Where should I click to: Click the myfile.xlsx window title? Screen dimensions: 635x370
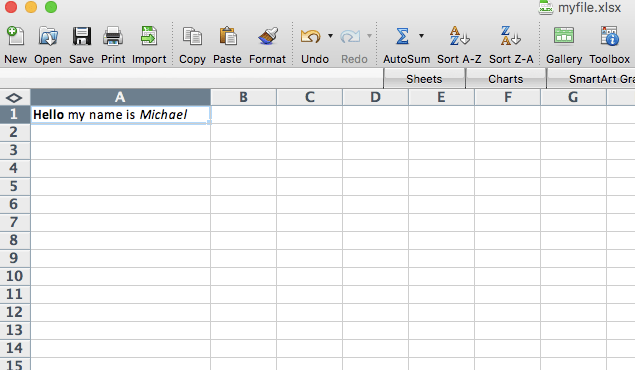click(x=589, y=8)
